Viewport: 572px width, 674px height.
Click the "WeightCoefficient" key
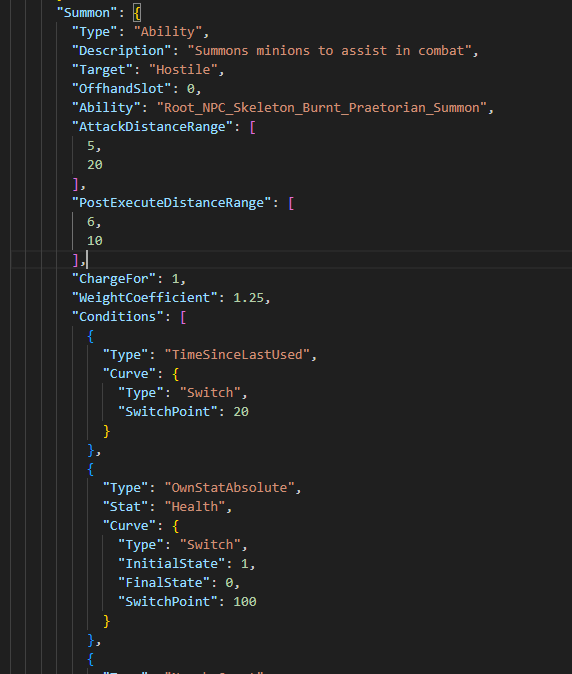[x=144, y=297]
